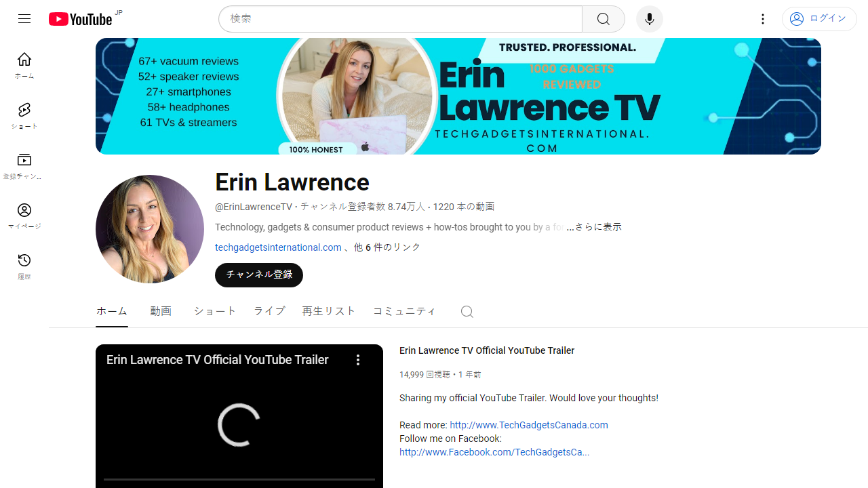This screenshot has height=488, width=868.
Task: Focus the 検索 search input field
Action: coord(400,19)
